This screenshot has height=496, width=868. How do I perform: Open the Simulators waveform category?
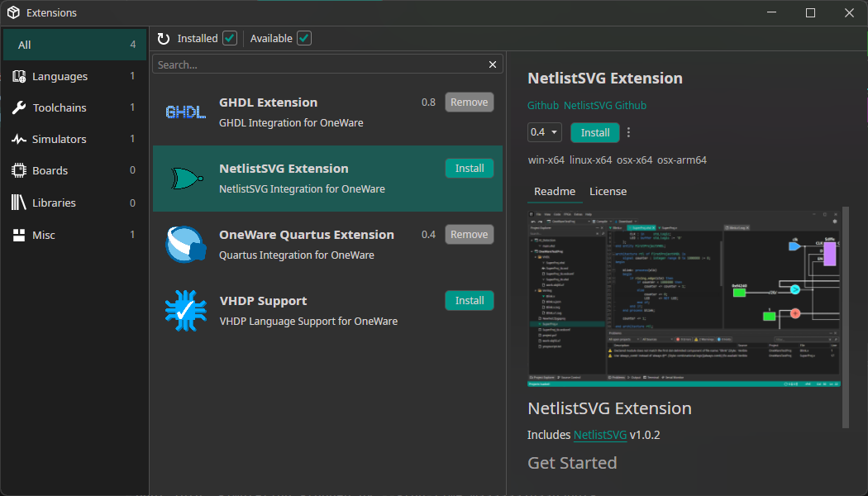coord(60,139)
